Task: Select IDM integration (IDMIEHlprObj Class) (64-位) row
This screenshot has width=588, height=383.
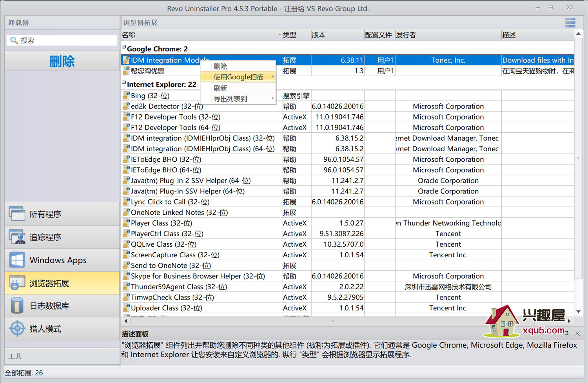Action: coord(347,149)
